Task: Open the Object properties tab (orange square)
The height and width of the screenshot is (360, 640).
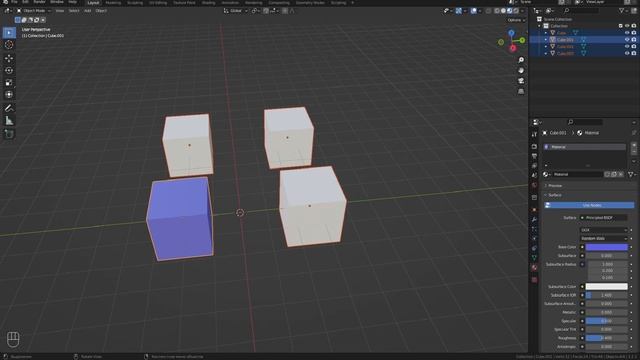Action: click(534, 209)
